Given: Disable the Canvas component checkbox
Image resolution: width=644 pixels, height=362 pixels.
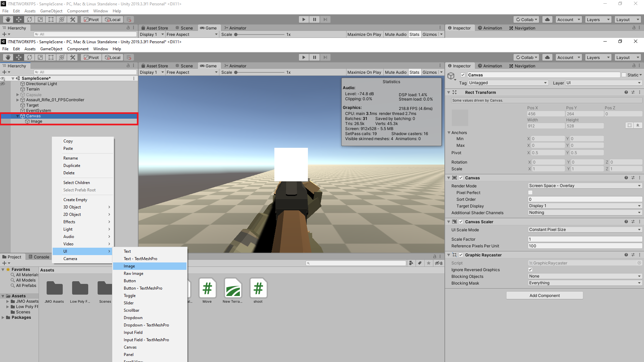Looking at the screenshot, I should point(461,178).
